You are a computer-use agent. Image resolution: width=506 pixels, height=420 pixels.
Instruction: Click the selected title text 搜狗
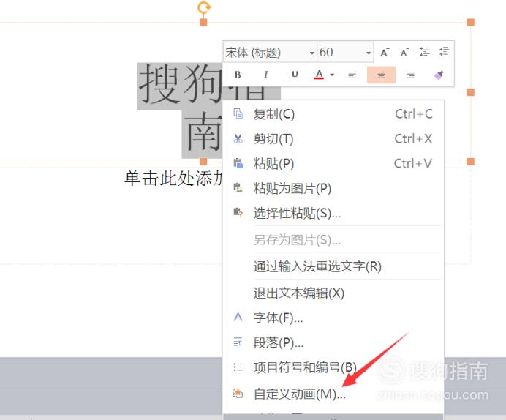(181, 86)
